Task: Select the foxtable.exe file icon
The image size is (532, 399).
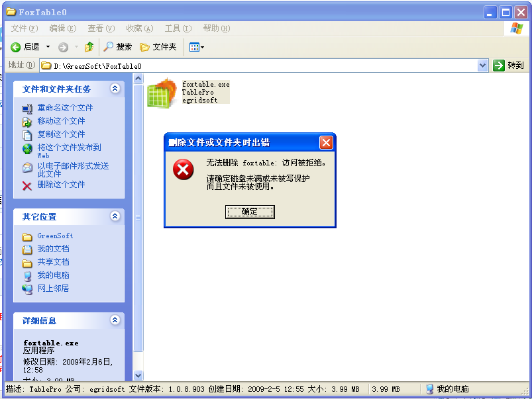Action: (160, 93)
